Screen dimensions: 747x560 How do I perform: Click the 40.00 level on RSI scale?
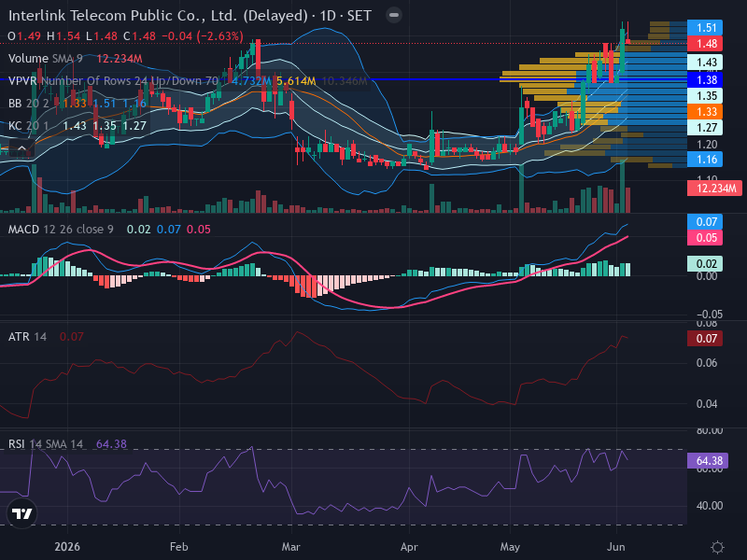click(710, 506)
